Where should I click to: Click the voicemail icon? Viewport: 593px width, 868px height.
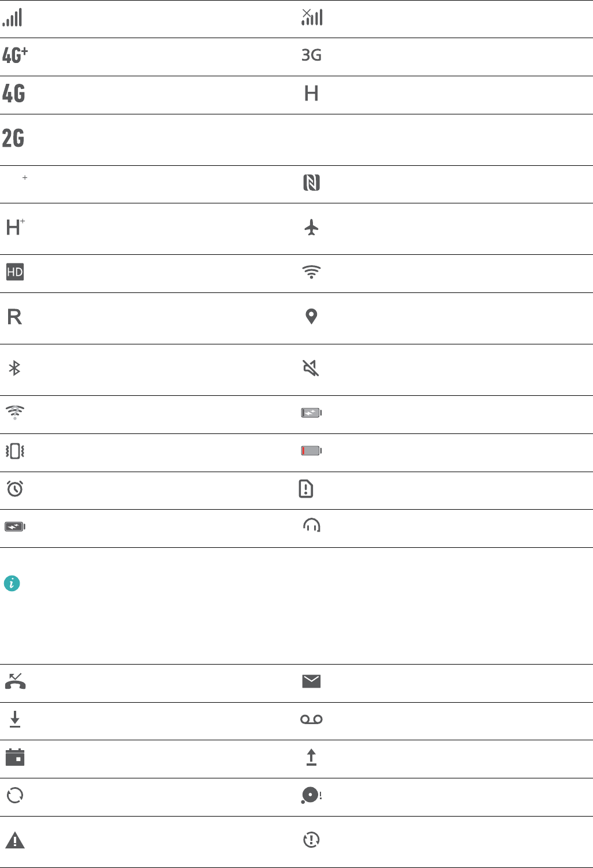[311, 719]
